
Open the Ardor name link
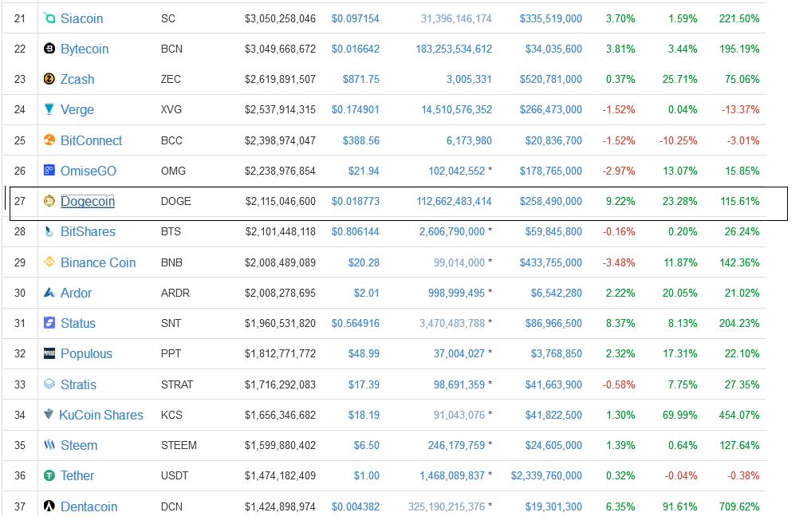76,293
